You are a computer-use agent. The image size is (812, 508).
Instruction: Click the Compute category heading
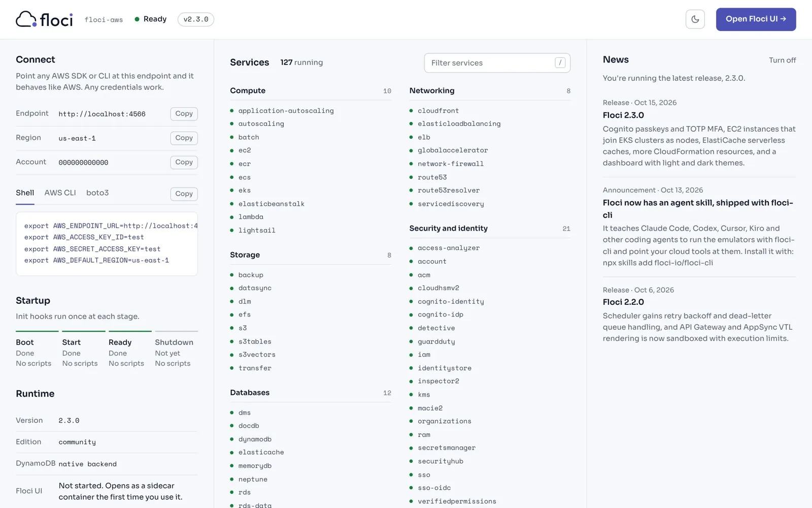pyautogui.click(x=248, y=91)
